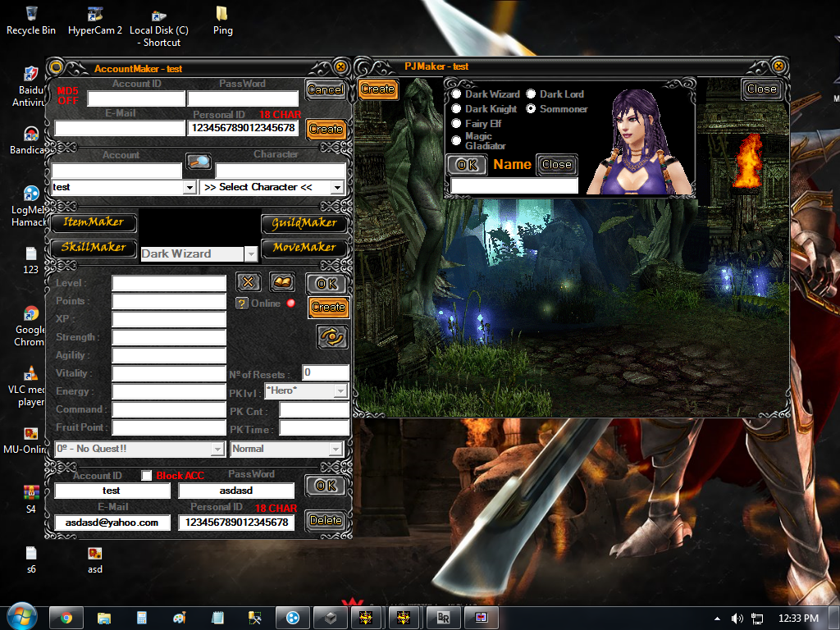Open the PK lvl Hero dropdown
Screen dimensions: 840x630
pos(340,391)
